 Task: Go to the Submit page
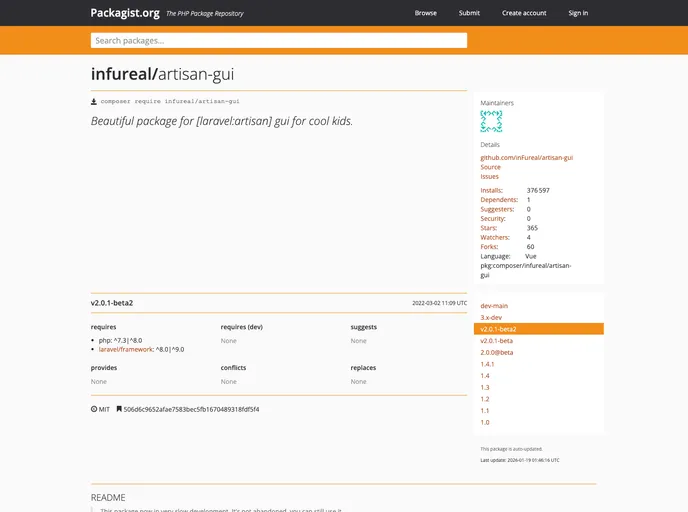point(469,13)
